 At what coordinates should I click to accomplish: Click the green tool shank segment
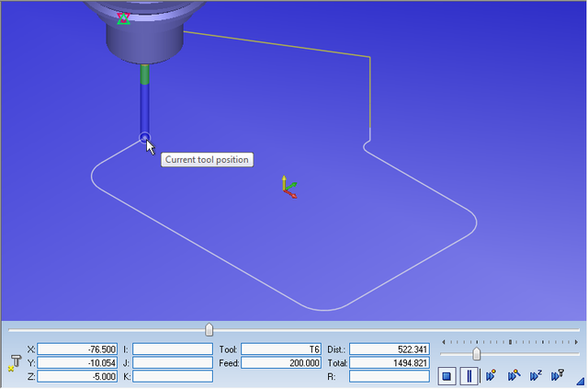145,74
